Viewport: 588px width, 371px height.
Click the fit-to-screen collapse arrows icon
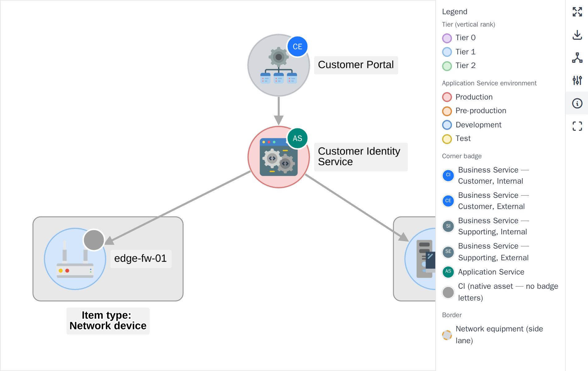(x=577, y=12)
